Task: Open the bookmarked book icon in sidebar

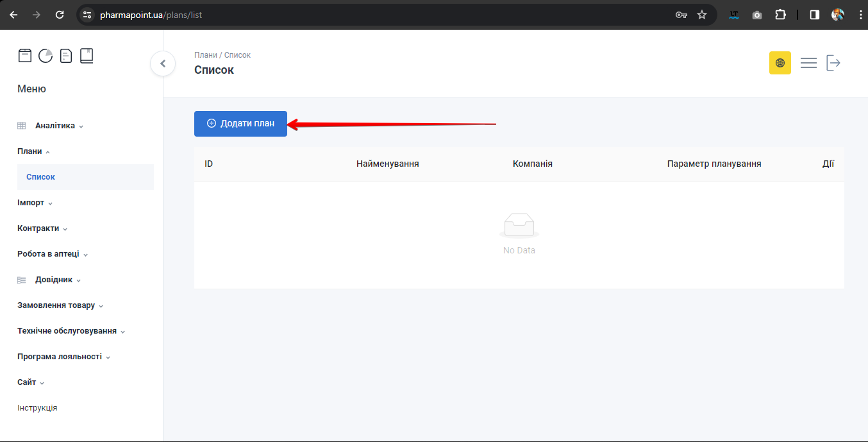Action: click(x=87, y=56)
